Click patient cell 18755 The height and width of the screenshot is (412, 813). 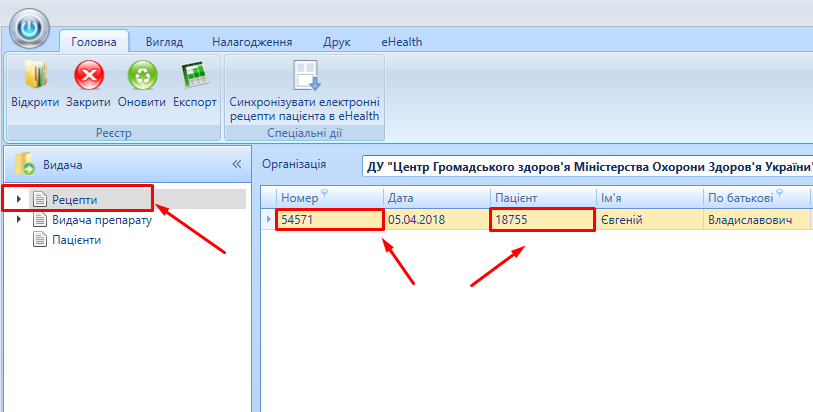point(543,220)
